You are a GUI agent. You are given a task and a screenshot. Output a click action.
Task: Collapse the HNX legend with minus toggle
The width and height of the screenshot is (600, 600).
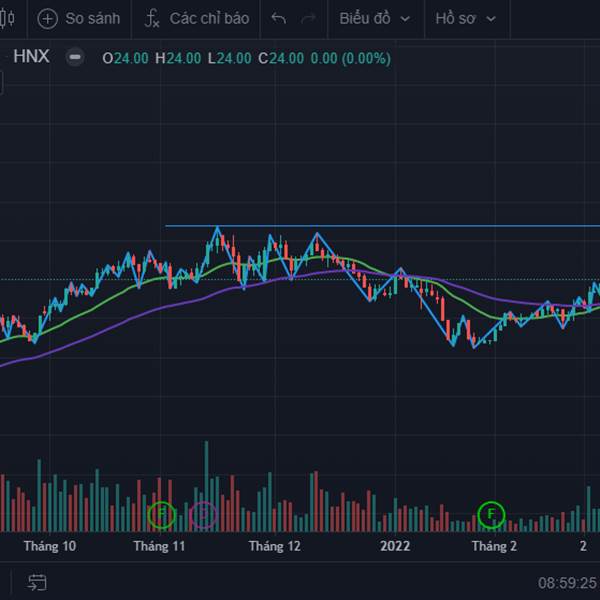[x=75, y=57]
